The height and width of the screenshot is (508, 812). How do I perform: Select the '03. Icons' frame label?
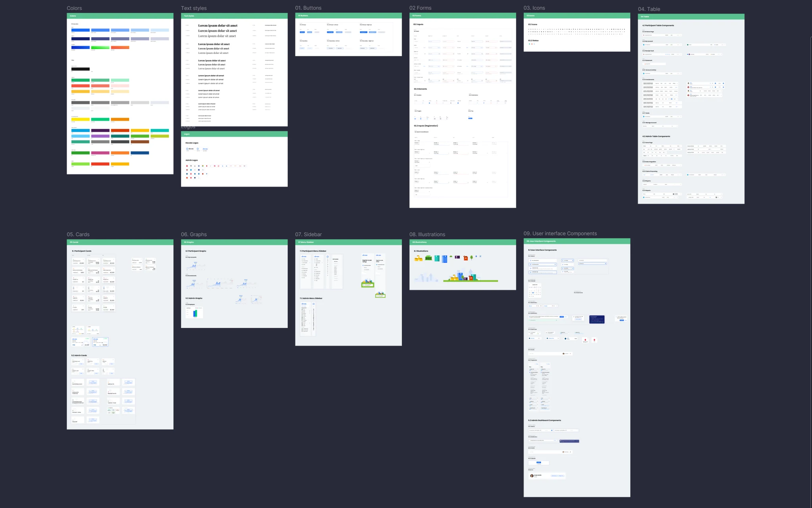[534, 8]
